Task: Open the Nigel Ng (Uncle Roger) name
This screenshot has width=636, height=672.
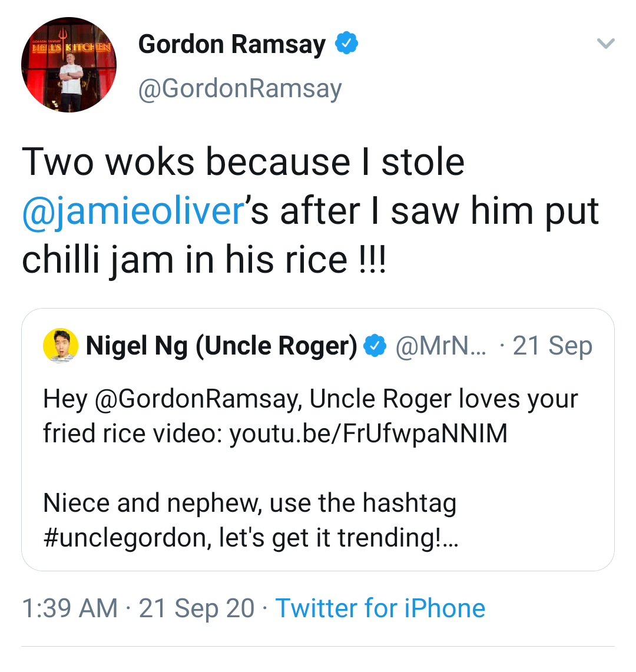Action: pos(221,346)
